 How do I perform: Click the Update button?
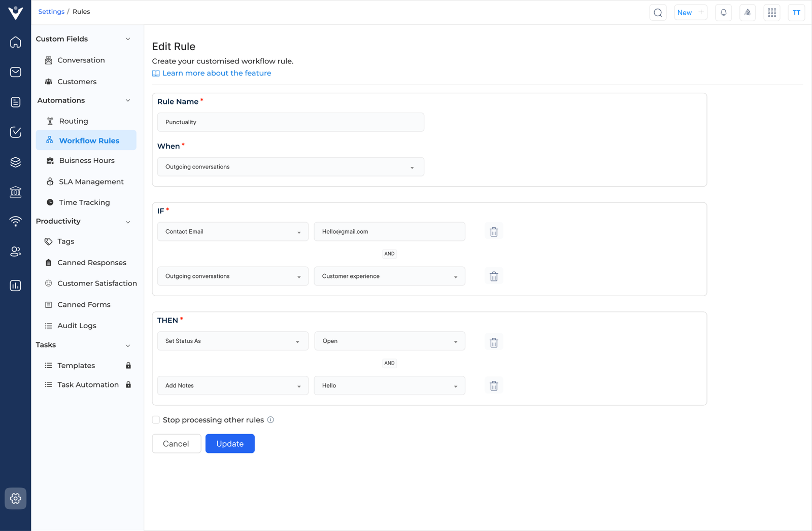tap(230, 444)
